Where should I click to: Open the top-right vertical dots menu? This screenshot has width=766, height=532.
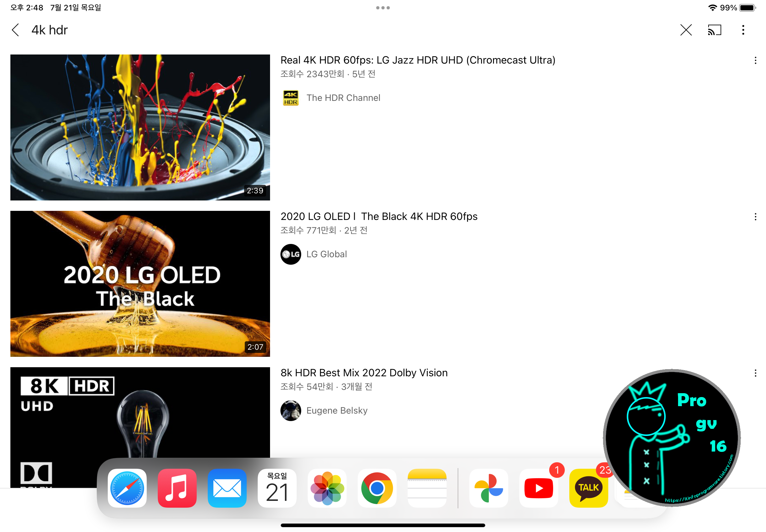click(x=743, y=30)
